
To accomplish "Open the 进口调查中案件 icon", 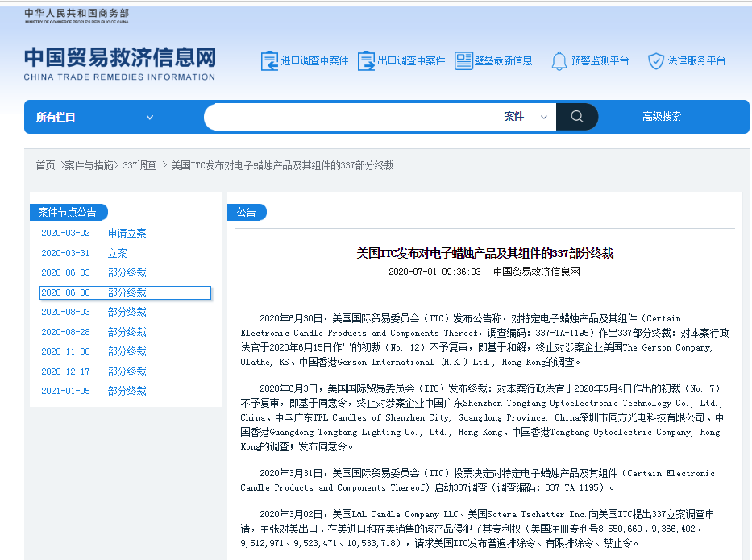I will click(x=269, y=61).
